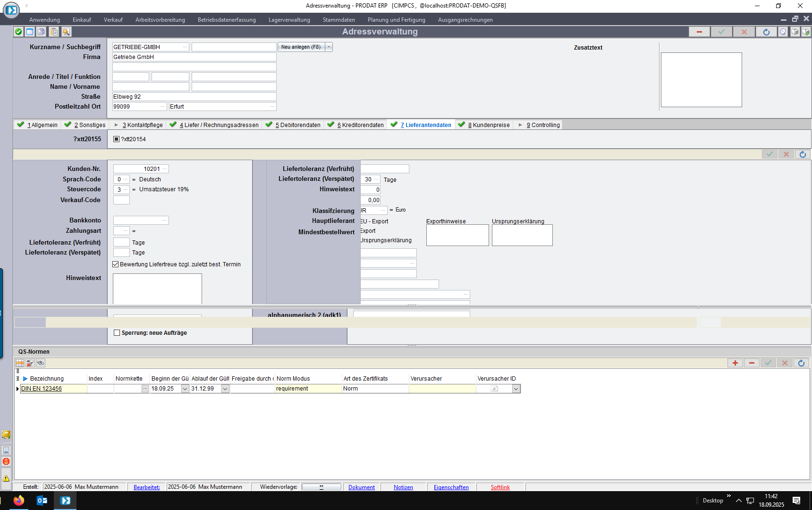Click the binoculars search icon in QS-Normen

pos(41,363)
